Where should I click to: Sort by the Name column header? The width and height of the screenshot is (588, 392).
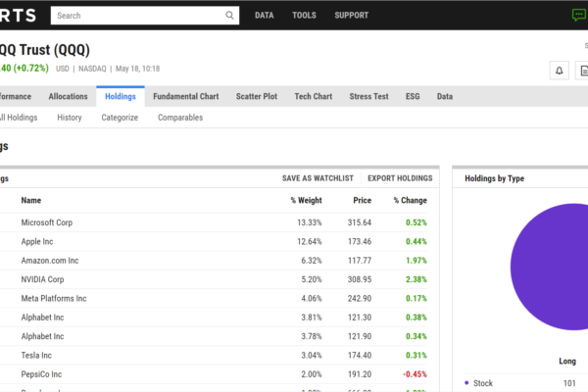(x=31, y=200)
